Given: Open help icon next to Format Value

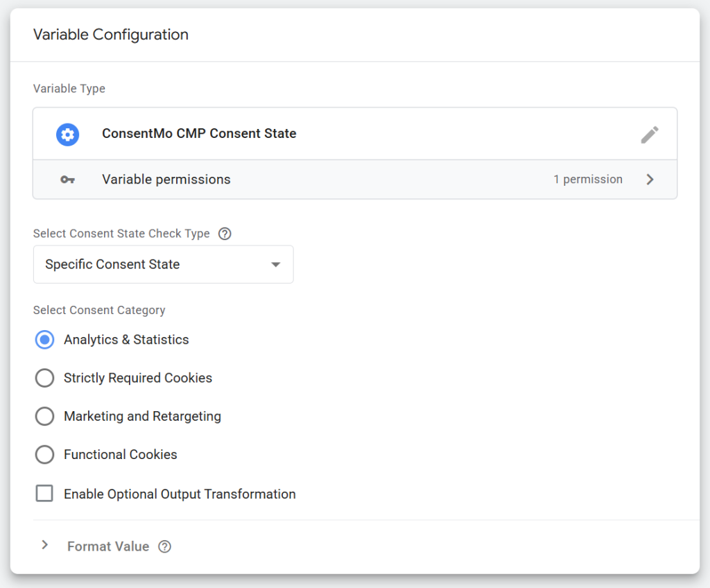Looking at the screenshot, I should [x=165, y=547].
